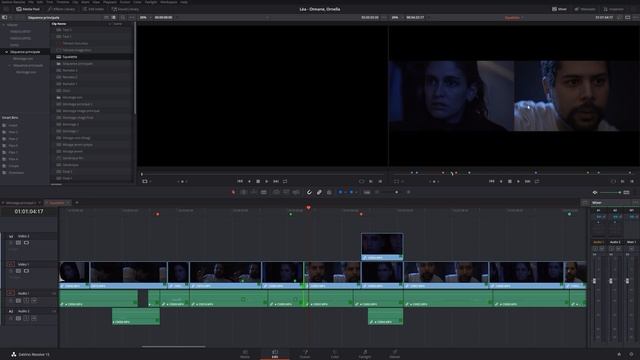
Task: Solo the Audio 1 track
Action: (x=27, y=300)
